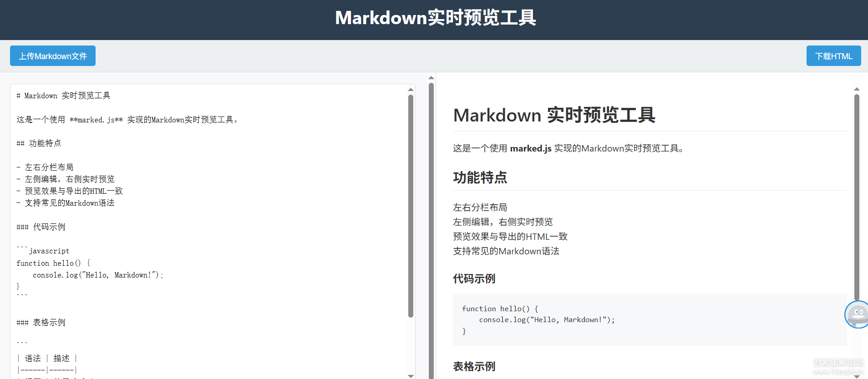Click the left pane outer scrollbar thumb
Screen dimensions: 868x379
point(431,230)
